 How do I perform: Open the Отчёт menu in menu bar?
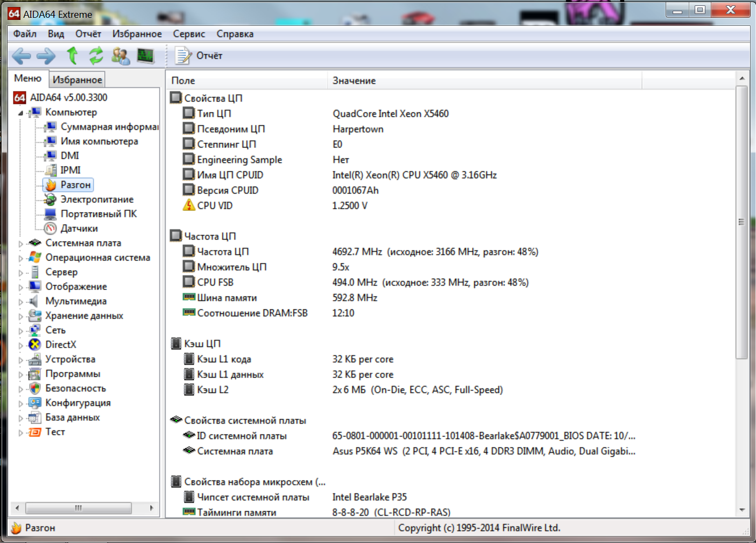88,34
